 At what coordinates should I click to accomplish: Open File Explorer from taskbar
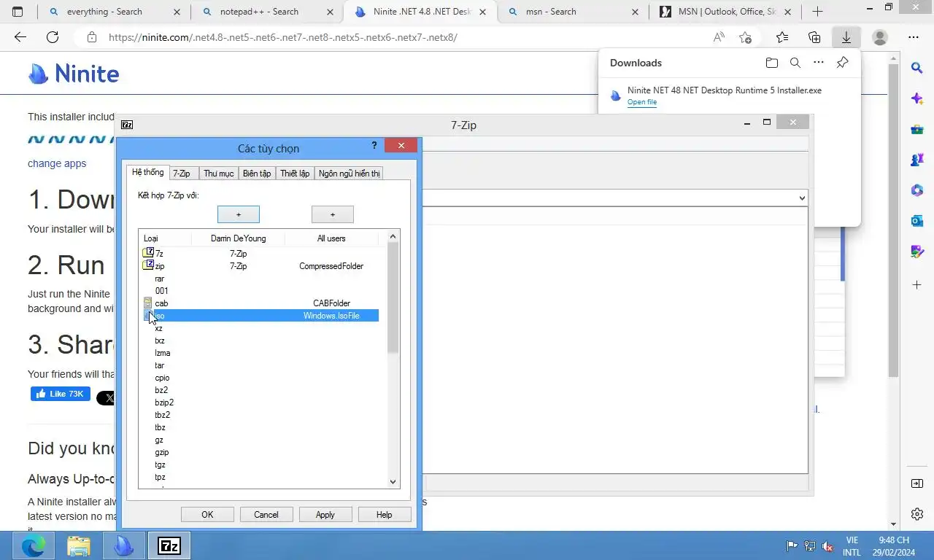[79, 545]
